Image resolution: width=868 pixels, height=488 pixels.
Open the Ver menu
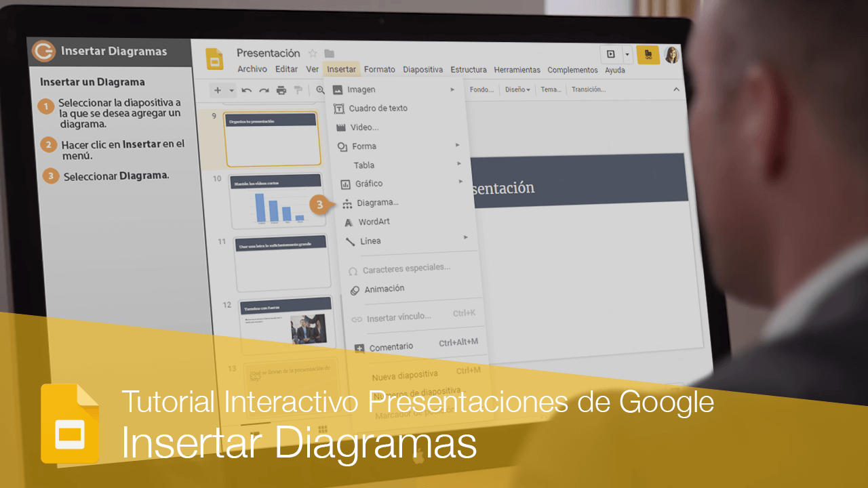tap(313, 69)
